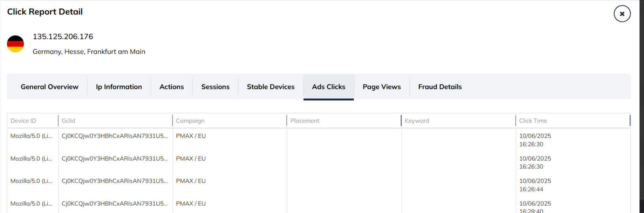Click first row PMAX / EU campaign
The width and height of the screenshot is (644, 213).
191,136
